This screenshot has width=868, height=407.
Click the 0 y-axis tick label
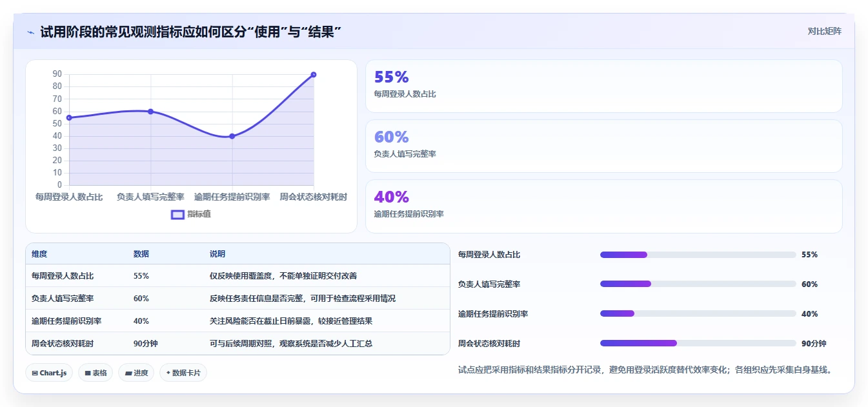(x=59, y=185)
